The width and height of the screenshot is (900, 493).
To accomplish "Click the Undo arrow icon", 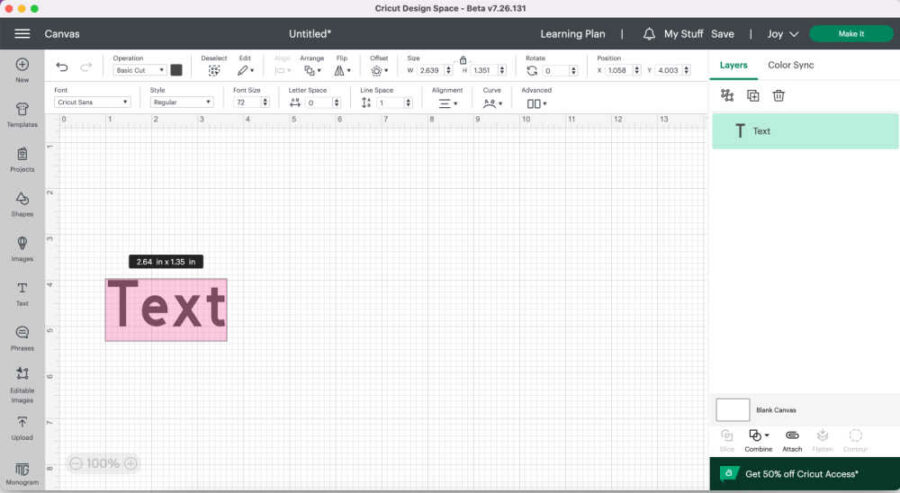I will coord(62,69).
